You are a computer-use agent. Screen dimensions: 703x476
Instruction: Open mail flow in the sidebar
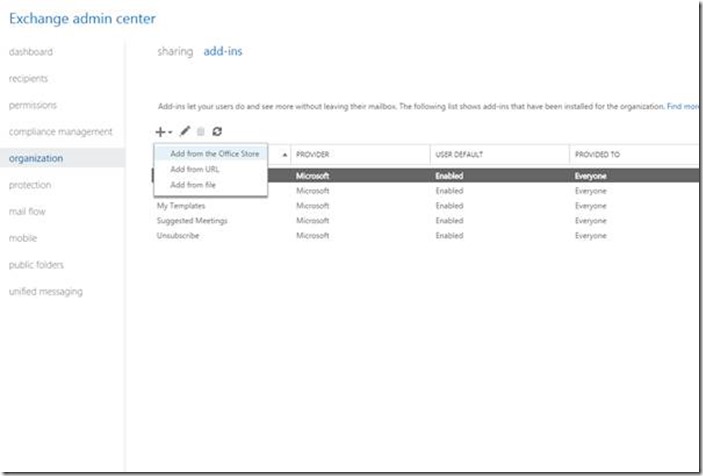tap(27, 211)
